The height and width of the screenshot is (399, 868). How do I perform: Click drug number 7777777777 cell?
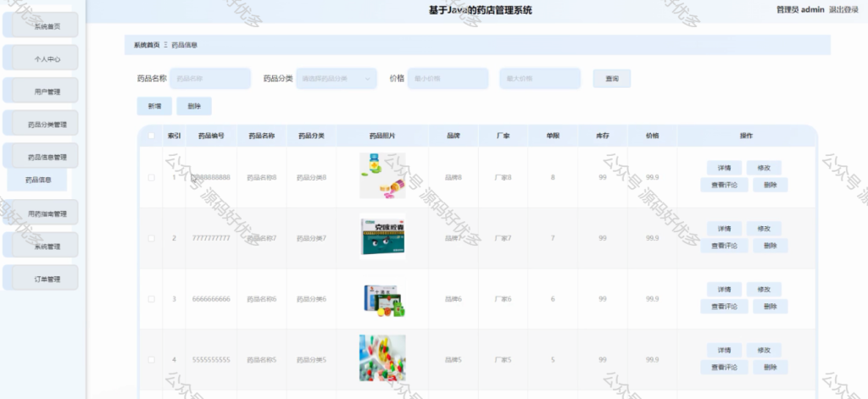tap(211, 238)
